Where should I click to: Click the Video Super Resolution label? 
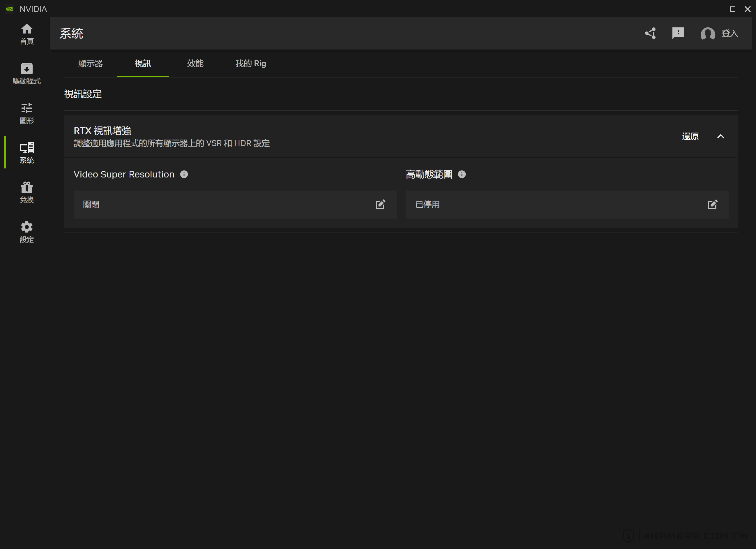coord(124,174)
